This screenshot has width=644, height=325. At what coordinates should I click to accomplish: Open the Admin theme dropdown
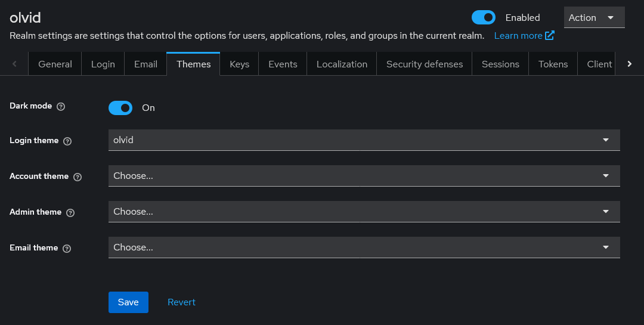[x=364, y=212]
